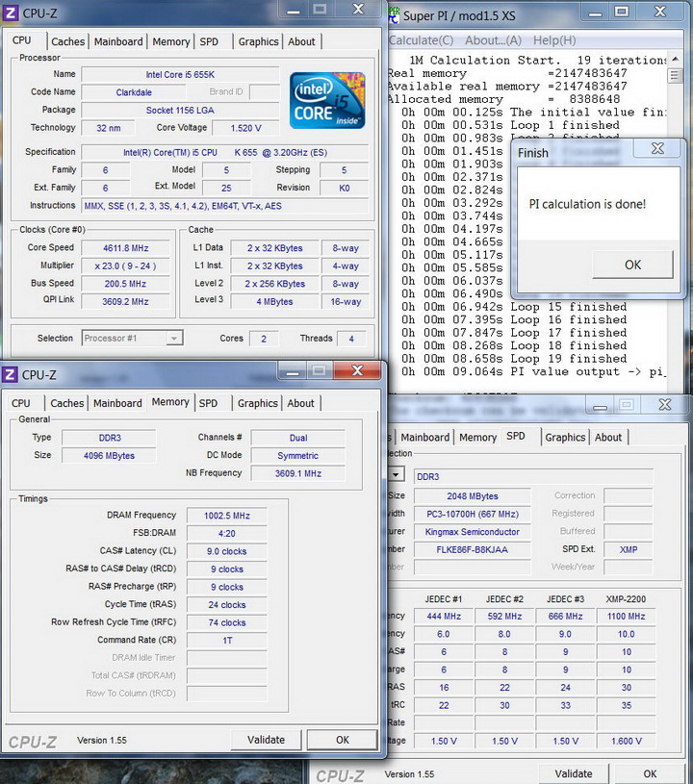Open SPD tab in top CPU-Z window
The image size is (693, 784).
[209, 41]
